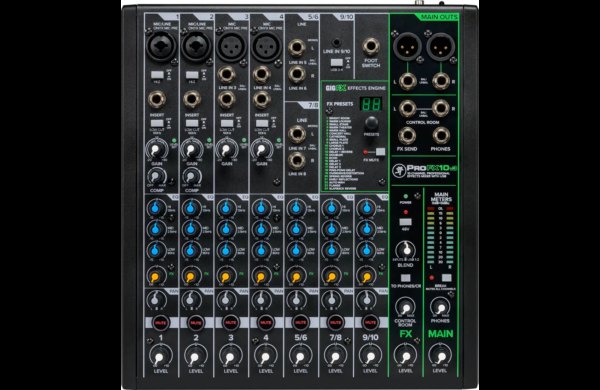Toggle the channel 2 Hi-Z switch

point(192,75)
